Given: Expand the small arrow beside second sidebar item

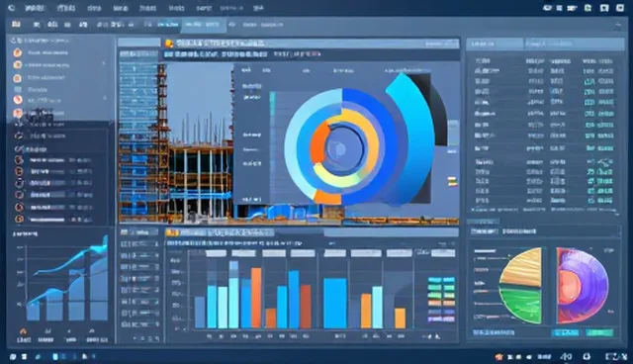Looking at the screenshot, I should pyautogui.click(x=104, y=63).
